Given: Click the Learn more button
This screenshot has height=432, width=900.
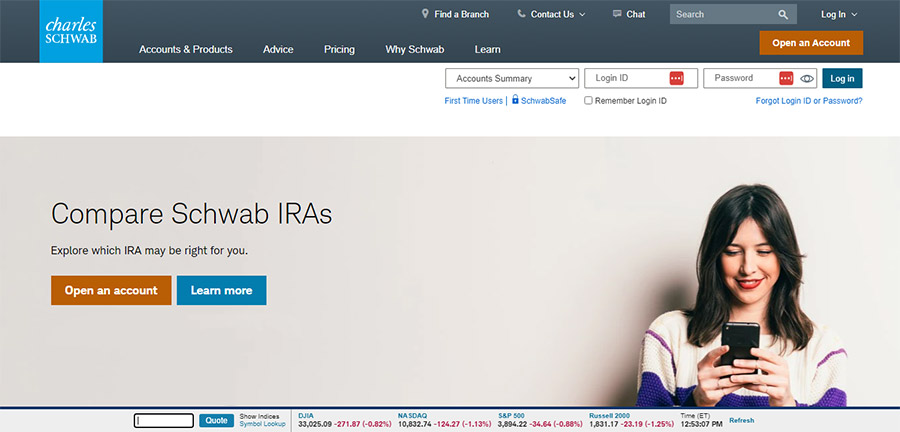Looking at the screenshot, I should pos(222,290).
